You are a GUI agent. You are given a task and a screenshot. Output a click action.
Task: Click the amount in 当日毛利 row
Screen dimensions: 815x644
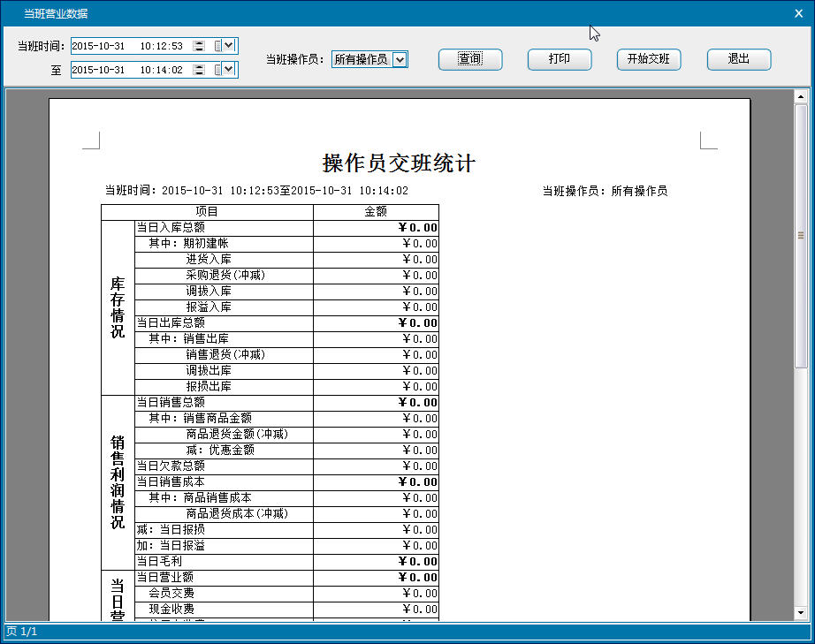pyautogui.click(x=418, y=562)
